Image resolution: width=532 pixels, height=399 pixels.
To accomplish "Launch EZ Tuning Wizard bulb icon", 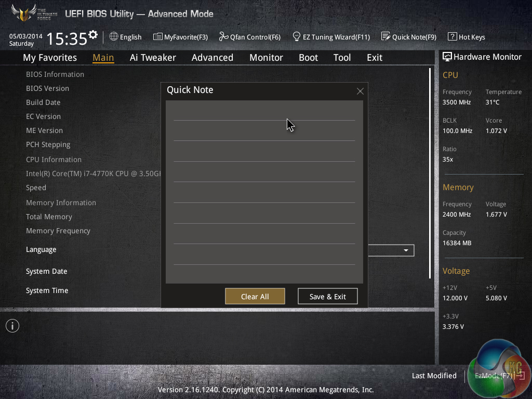I will (297, 37).
